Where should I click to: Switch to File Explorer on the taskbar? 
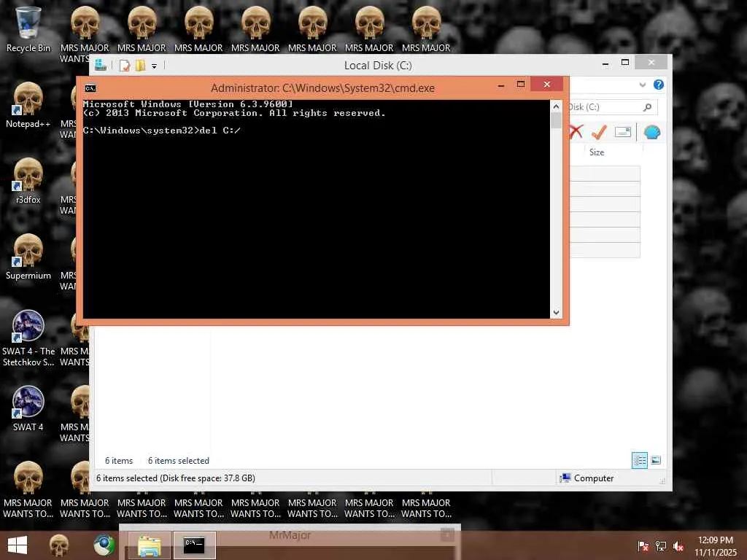(x=149, y=545)
